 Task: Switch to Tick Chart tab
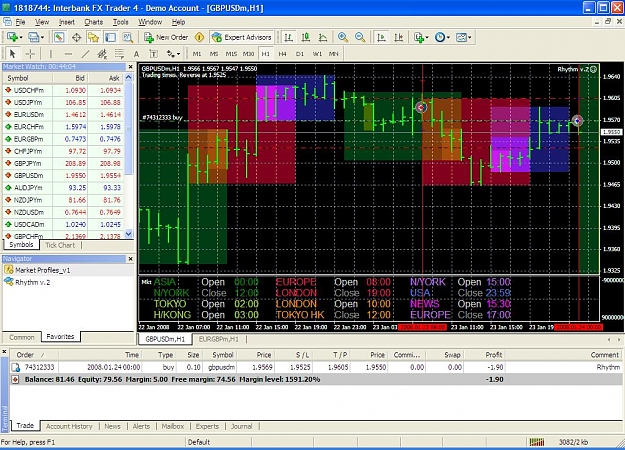pyautogui.click(x=60, y=245)
